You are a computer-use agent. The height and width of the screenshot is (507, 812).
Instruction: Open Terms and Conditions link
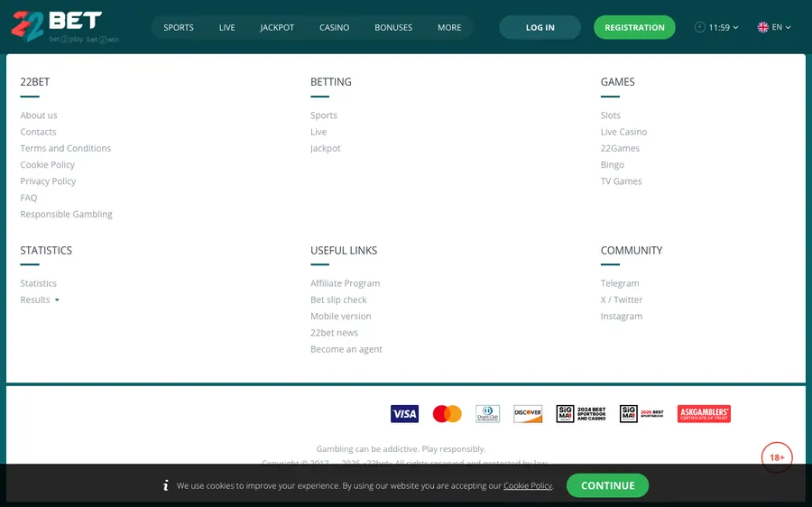pos(66,148)
